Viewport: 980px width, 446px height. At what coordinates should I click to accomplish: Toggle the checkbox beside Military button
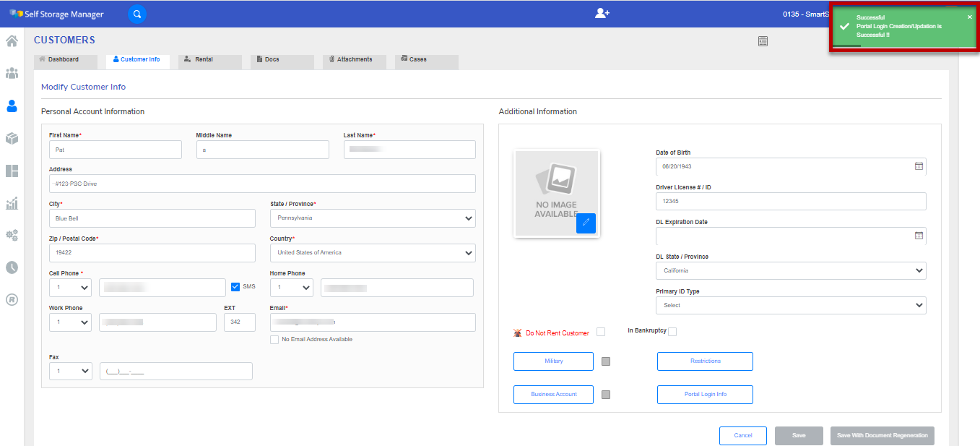point(606,361)
